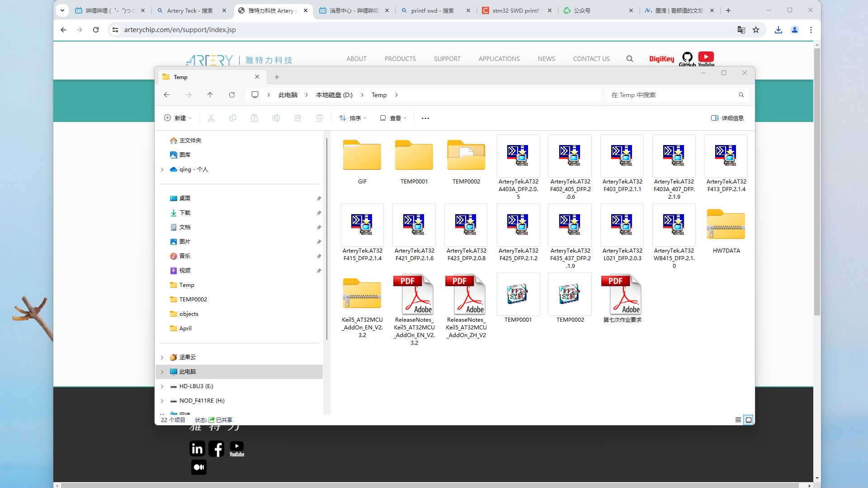Click the 本地磁盘 (D:) breadcrumb
This screenshot has height=488, width=868.
[334, 95]
